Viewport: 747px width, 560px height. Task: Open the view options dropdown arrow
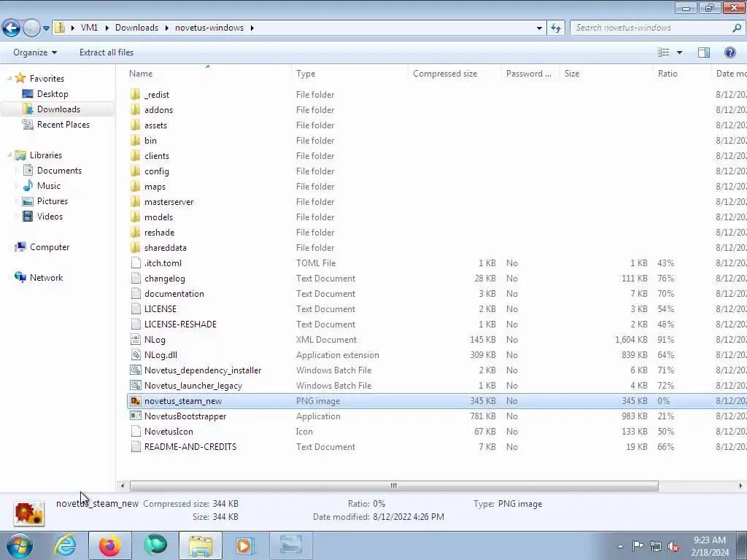pos(679,52)
